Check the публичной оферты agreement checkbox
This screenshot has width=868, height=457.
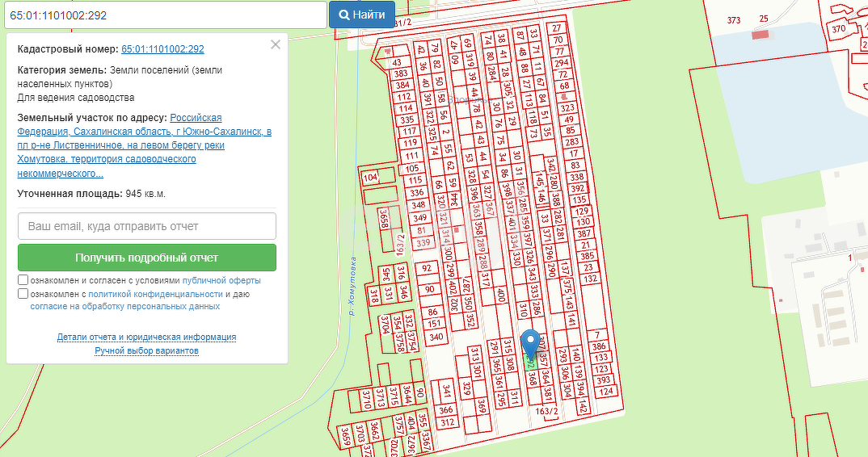pos(23,280)
